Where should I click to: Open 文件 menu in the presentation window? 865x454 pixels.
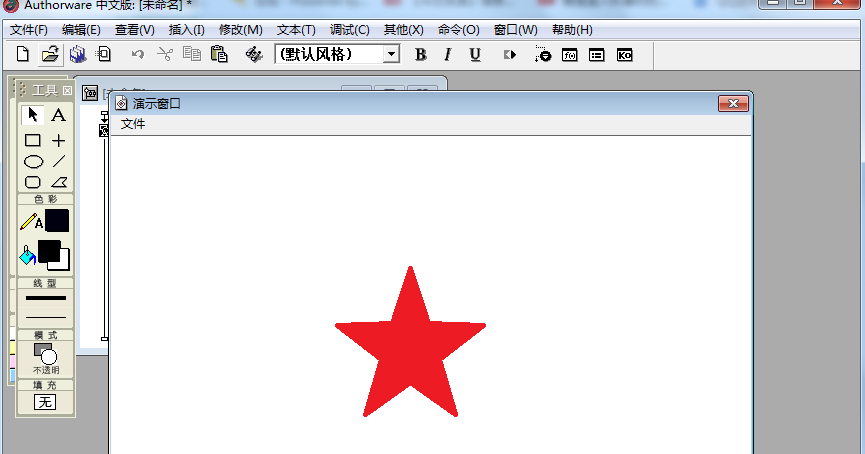point(133,124)
